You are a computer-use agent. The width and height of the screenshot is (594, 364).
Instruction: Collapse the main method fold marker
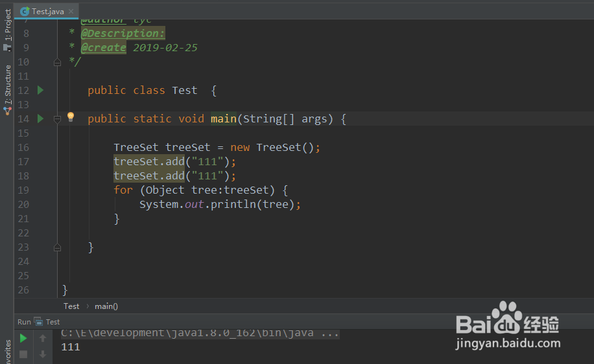tap(57, 119)
